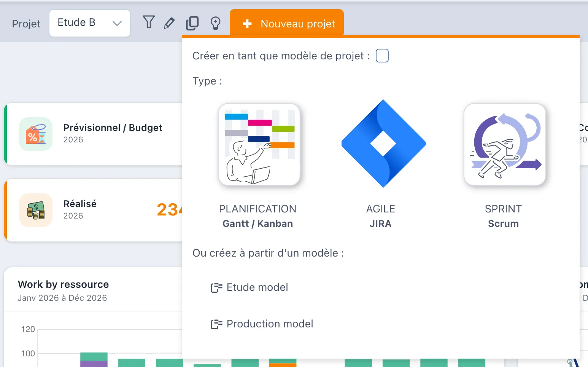Click the 'Scrum' label under SPRINT
588x367 pixels.
pyautogui.click(x=503, y=223)
